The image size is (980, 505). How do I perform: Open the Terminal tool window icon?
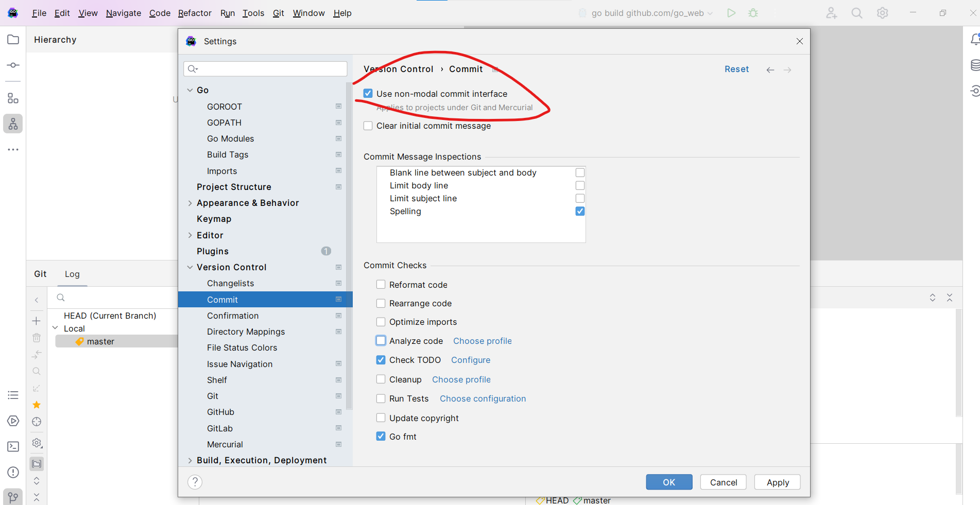pyautogui.click(x=13, y=447)
